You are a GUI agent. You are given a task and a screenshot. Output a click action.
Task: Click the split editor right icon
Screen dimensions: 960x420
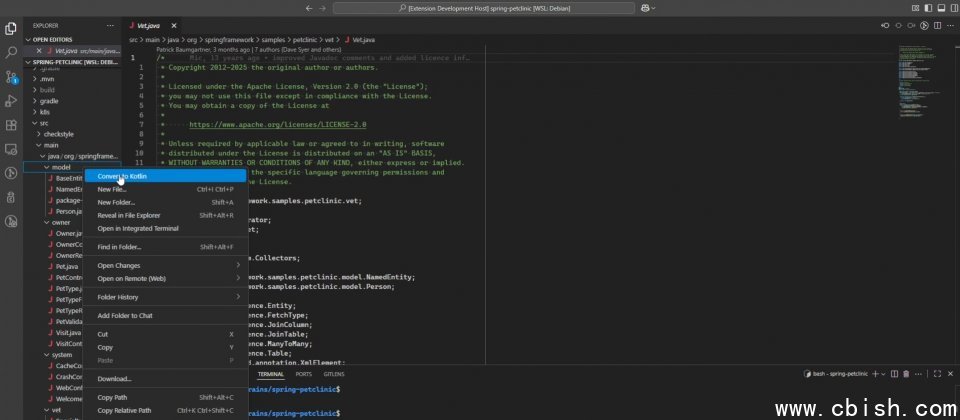[x=937, y=25]
